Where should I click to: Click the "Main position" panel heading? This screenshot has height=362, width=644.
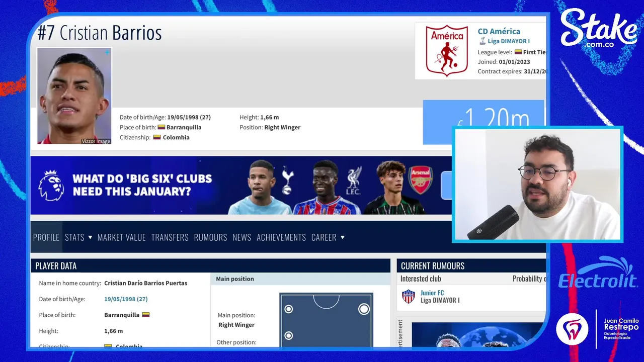pyautogui.click(x=235, y=279)
